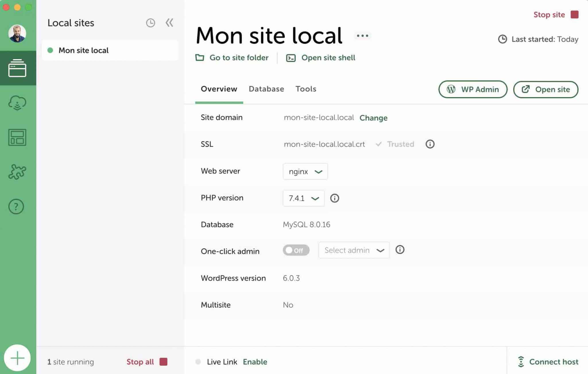Viewport: 588px width, 374px height.
Task: Click the Stop all text
Action: (140, 362)
